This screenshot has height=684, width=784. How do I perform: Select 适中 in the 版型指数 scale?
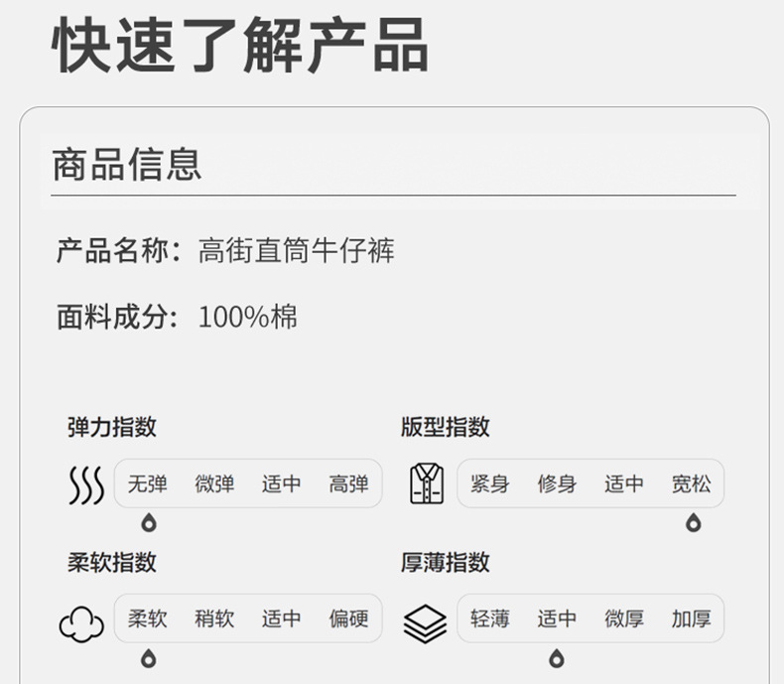(624, 484)
